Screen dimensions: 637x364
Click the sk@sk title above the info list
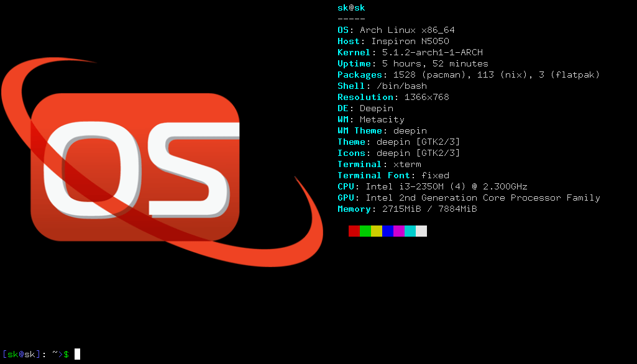click(x=351, y=7)
